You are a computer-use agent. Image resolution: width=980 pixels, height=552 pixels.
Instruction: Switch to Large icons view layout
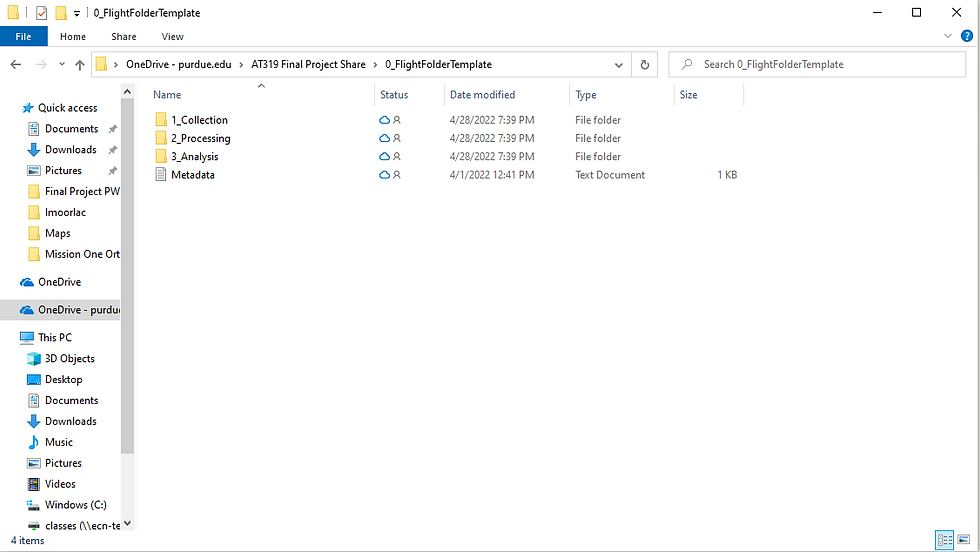(x=964, y=539)
